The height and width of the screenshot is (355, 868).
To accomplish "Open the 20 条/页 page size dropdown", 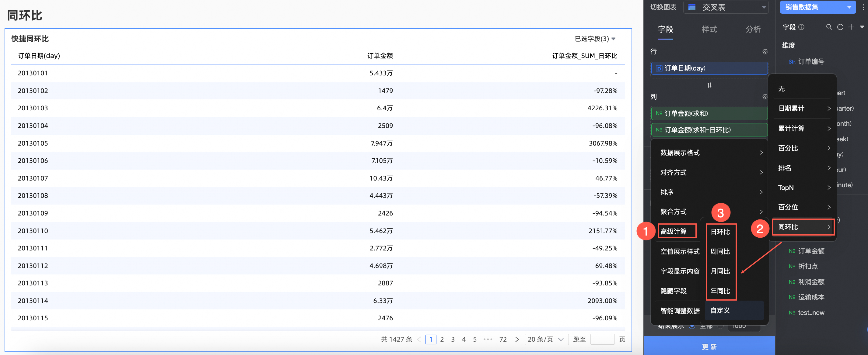I will [x=546, y=339].
